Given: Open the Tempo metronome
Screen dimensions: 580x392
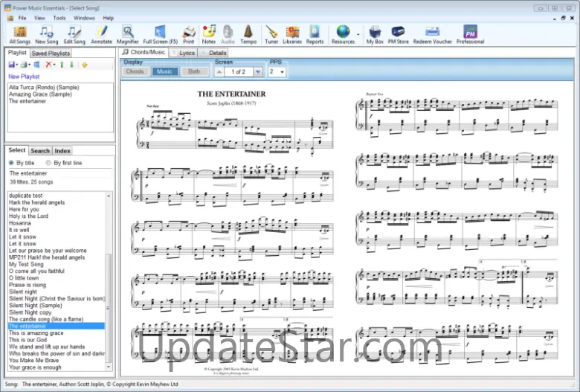Looking at the screenshot, I should tap(248, 35).
